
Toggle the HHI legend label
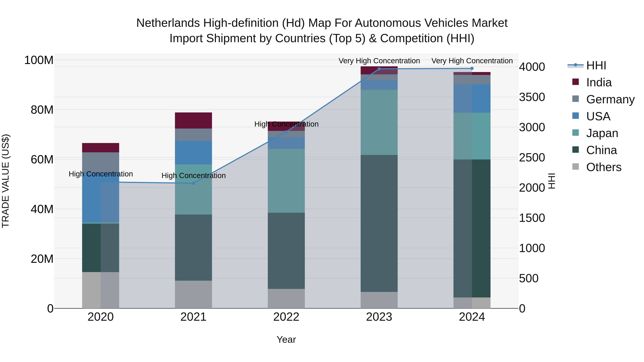point(596,65)
